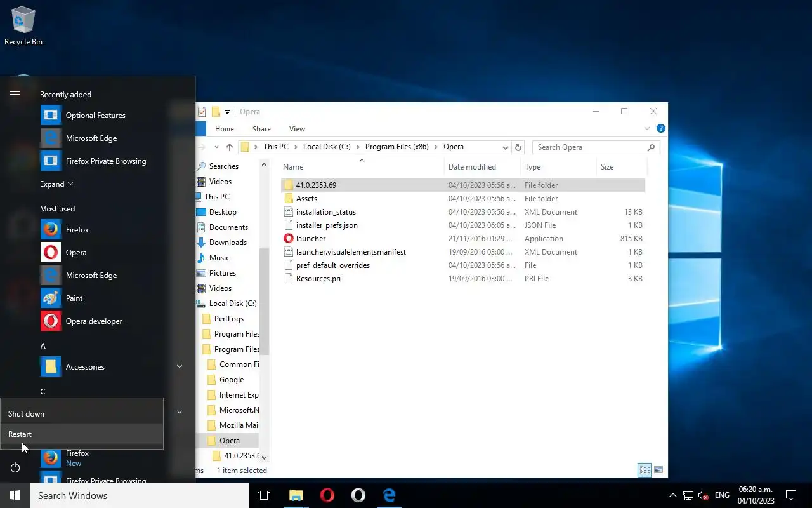
Task: Click the Search Opera field
Action: click(596, 147)
